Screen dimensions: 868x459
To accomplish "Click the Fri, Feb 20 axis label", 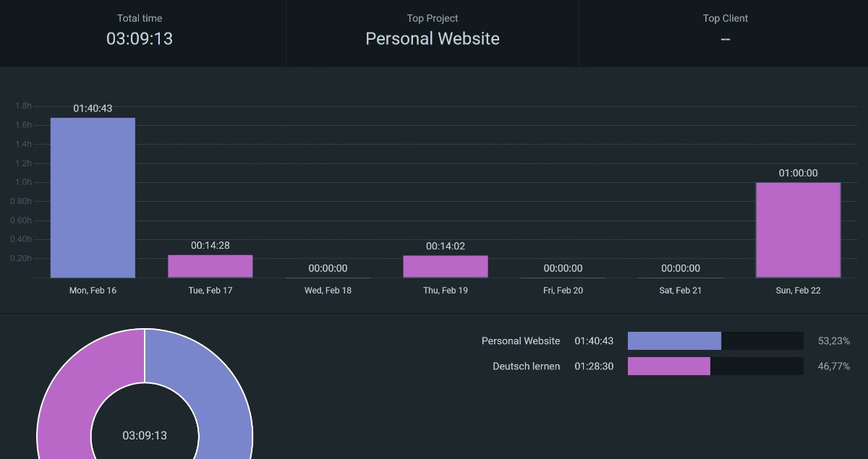I will (563, 291).
